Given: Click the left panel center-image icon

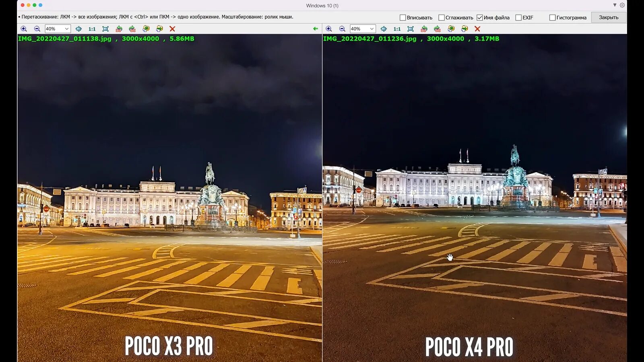Looking at the screenshot, I should (78, 29).
